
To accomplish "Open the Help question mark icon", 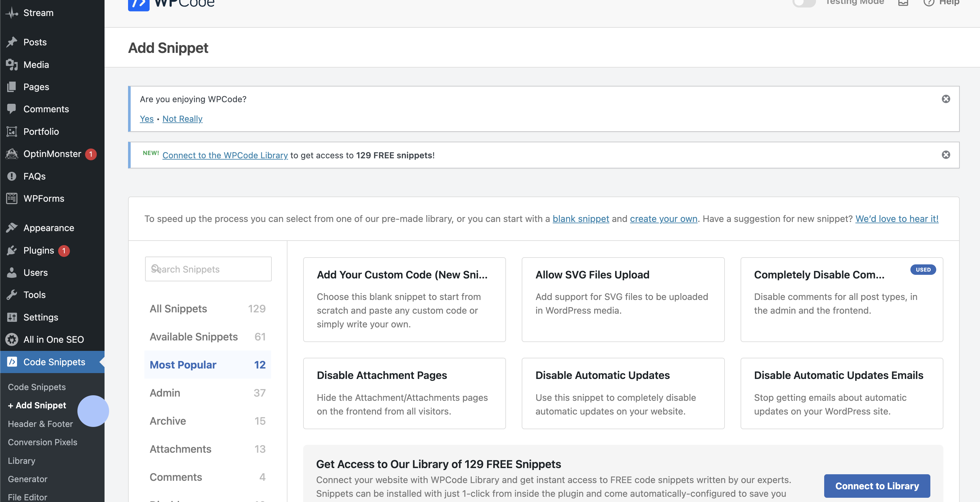I will (929, 2).
